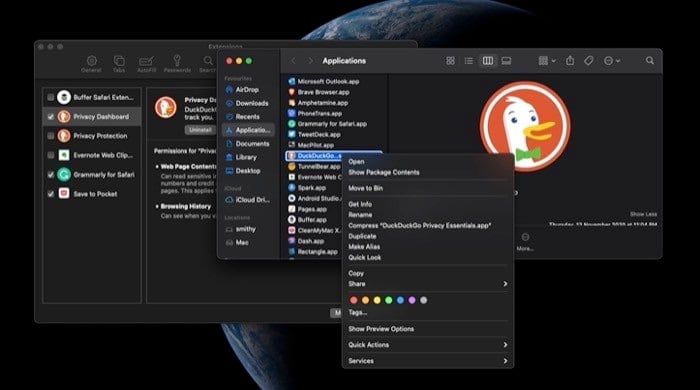Open Downloads in the Finder sidebar
700x390 pixels.
[247, 103]
